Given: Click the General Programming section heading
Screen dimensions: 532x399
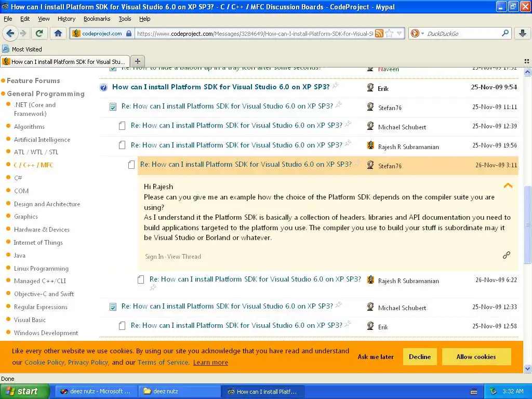Looking at the screenshot, I should [46, 94].
